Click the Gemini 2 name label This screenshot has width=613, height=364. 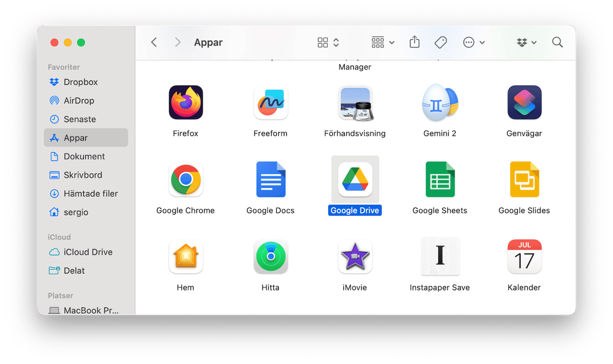pos(440,134)
